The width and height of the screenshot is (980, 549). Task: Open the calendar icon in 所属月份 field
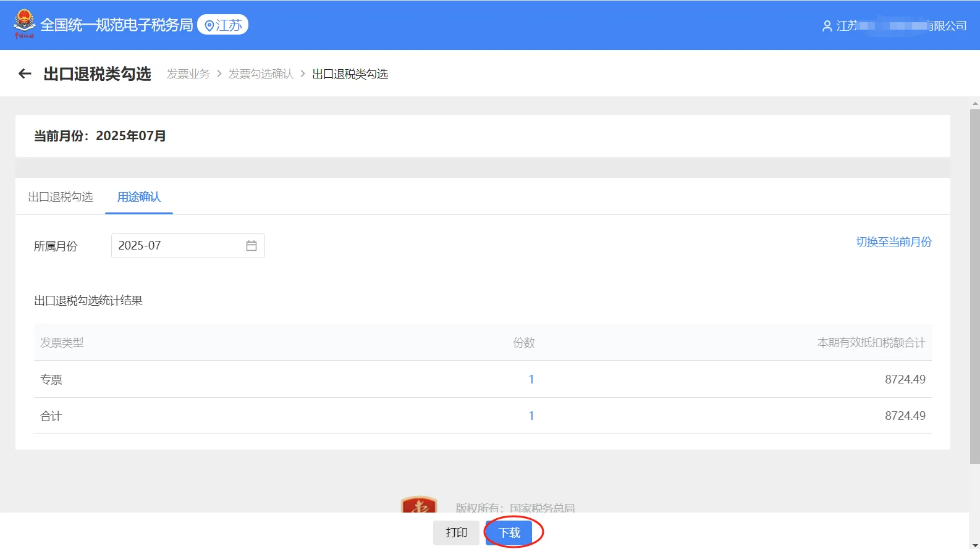(251, 246)
